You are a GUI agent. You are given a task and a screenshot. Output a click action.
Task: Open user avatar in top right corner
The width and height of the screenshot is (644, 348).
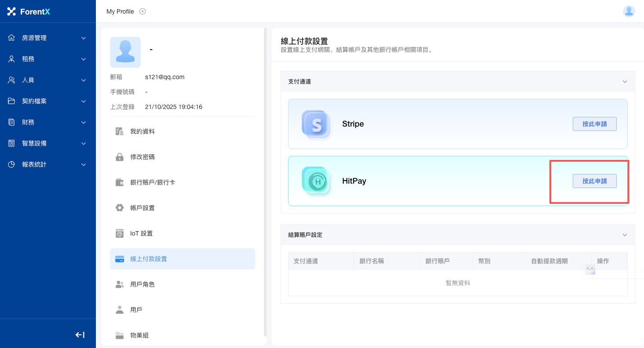(x=629, y=11)
